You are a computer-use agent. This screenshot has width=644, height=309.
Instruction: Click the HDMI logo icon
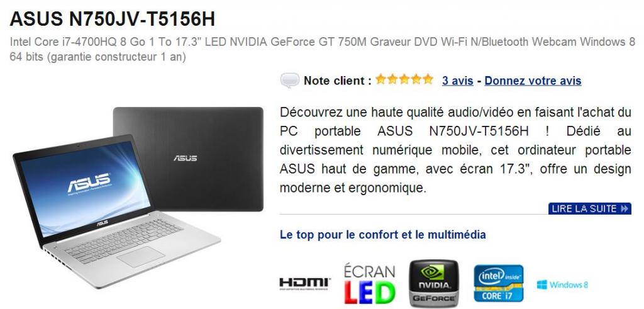click(305, 284)
